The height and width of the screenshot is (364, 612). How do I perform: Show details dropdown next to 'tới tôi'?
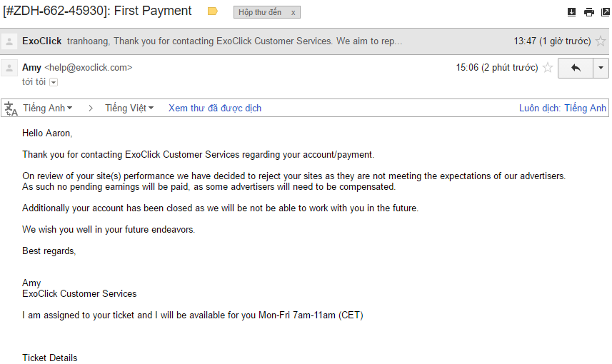[54, 82]
